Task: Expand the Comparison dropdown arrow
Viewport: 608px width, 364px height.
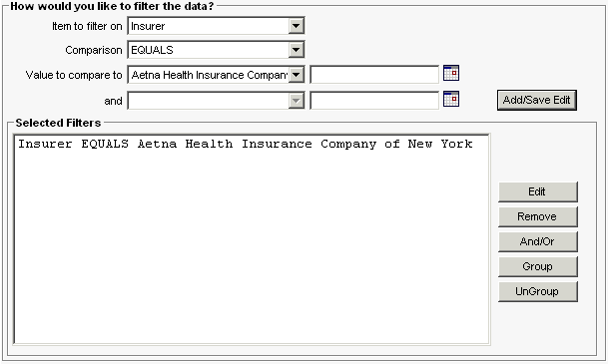Action: click(x=296, y=50)
